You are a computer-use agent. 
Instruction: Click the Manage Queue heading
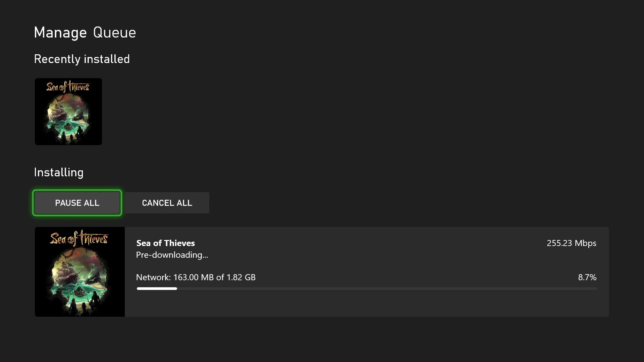point(85,32)
